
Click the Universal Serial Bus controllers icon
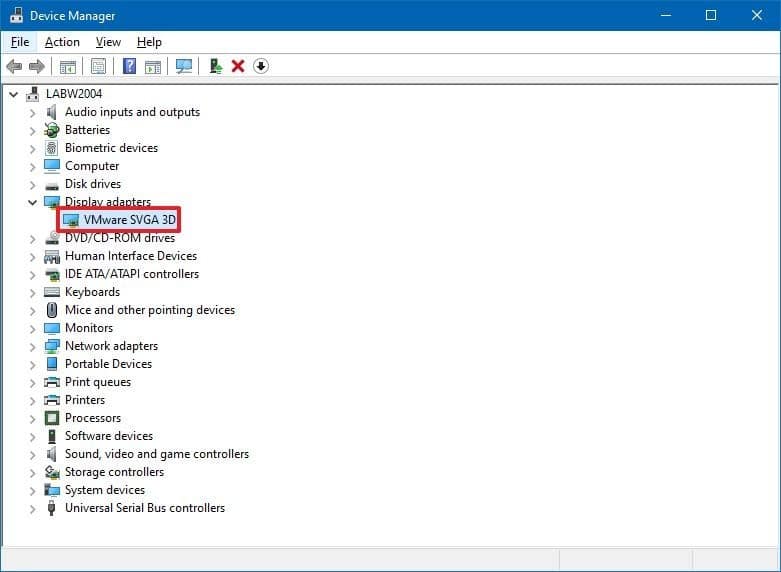click(51, 508)
